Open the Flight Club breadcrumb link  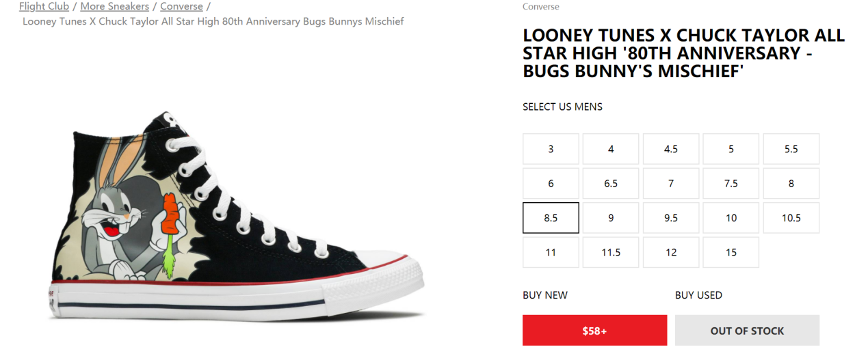[x=44, y=7]
